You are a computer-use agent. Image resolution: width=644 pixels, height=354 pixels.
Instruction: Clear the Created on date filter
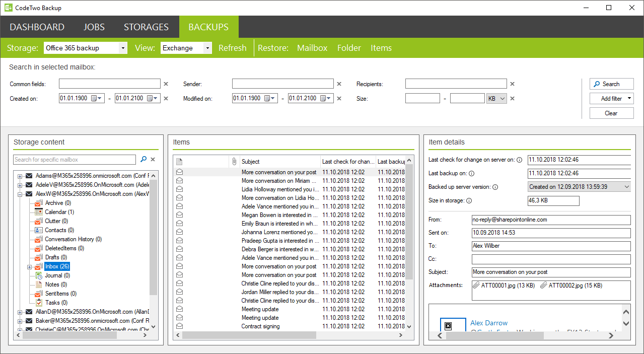166,99
